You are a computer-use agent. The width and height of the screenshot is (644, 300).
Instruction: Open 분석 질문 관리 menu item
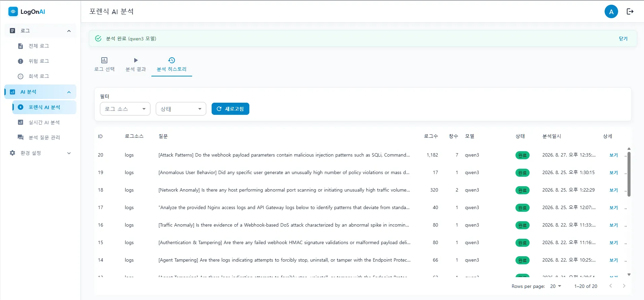coord(44,137)
